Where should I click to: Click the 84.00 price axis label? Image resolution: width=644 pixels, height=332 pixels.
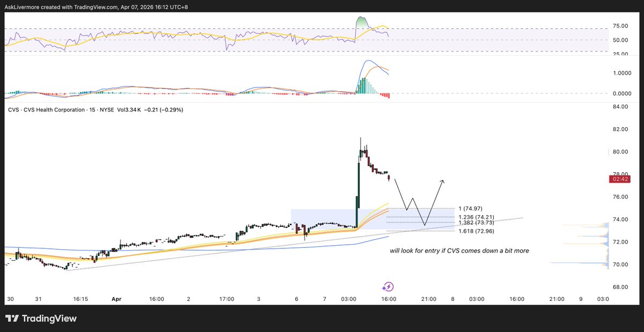click(620, 107)
